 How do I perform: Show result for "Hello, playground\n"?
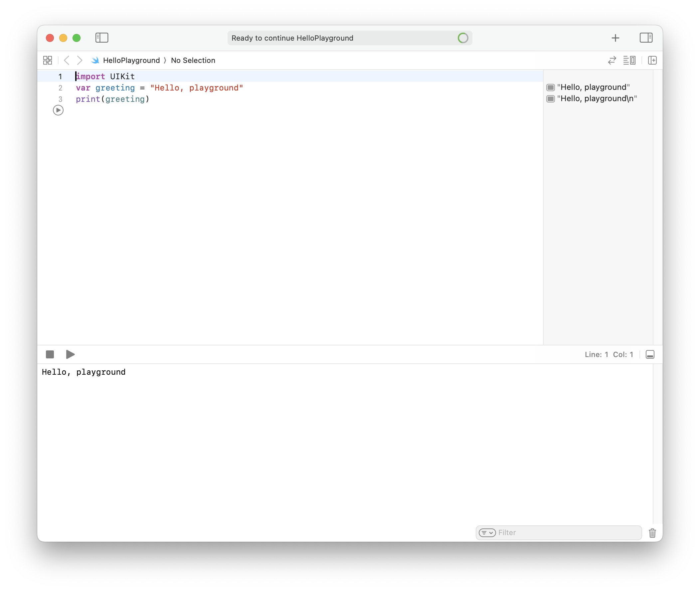pos(551,99)
